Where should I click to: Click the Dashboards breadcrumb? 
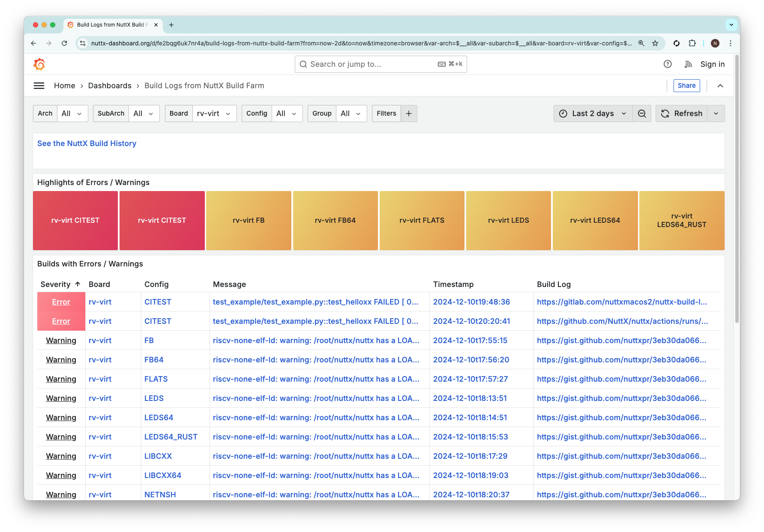110,86
